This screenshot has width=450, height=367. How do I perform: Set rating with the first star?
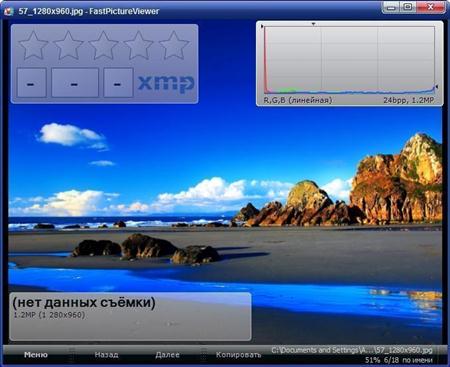tap(33, 45)
